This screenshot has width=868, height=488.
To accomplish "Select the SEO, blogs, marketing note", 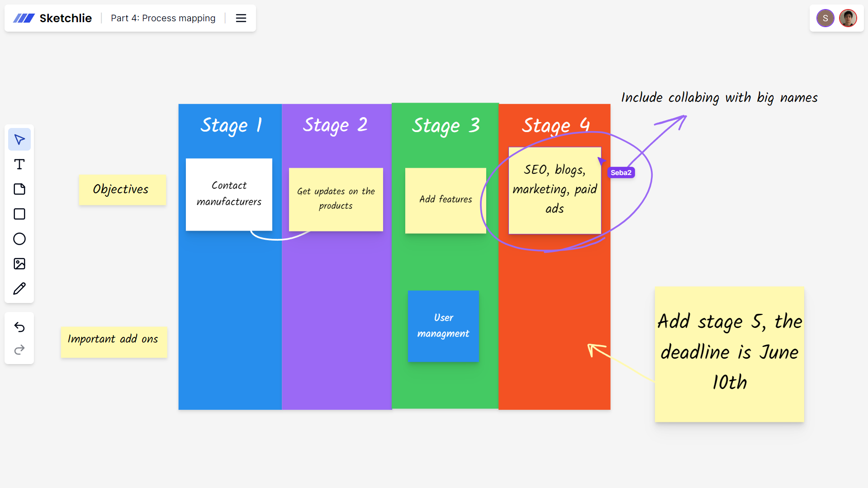I will (x=555, y=190).
